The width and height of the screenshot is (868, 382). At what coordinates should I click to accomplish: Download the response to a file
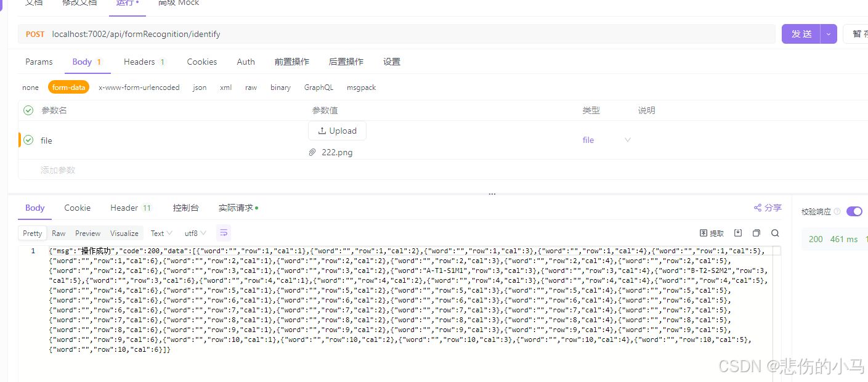click(737, 232)
